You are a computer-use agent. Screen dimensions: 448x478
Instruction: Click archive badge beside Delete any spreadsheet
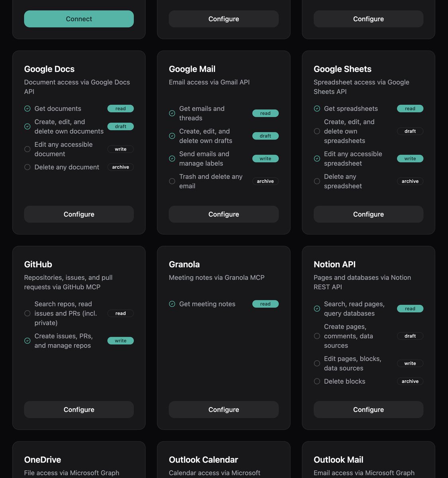pos(410,181)
